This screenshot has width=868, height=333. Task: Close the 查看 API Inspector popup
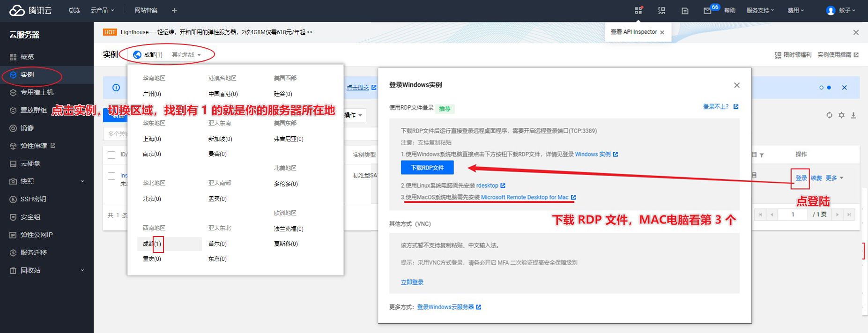click(x=662, y=32)
